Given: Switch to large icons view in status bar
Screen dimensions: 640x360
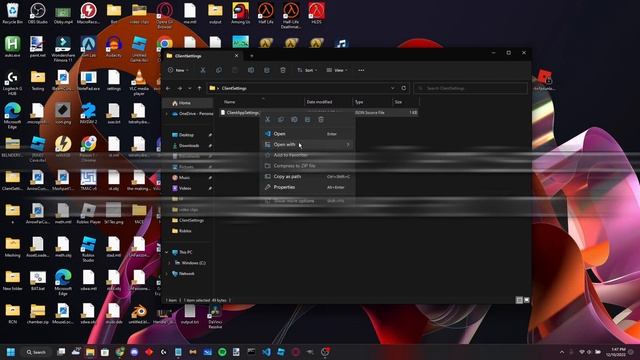Looking at the screenshot, I should tap(527, 300).
